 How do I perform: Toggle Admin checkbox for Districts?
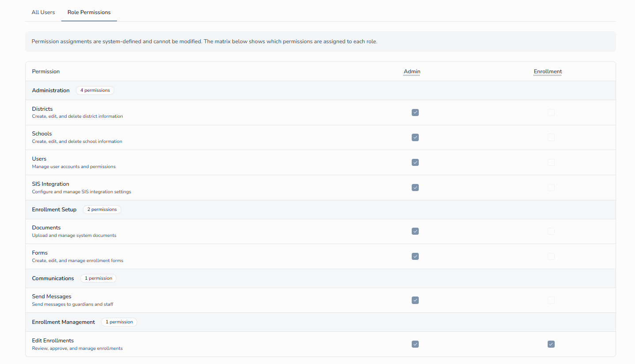415,113
